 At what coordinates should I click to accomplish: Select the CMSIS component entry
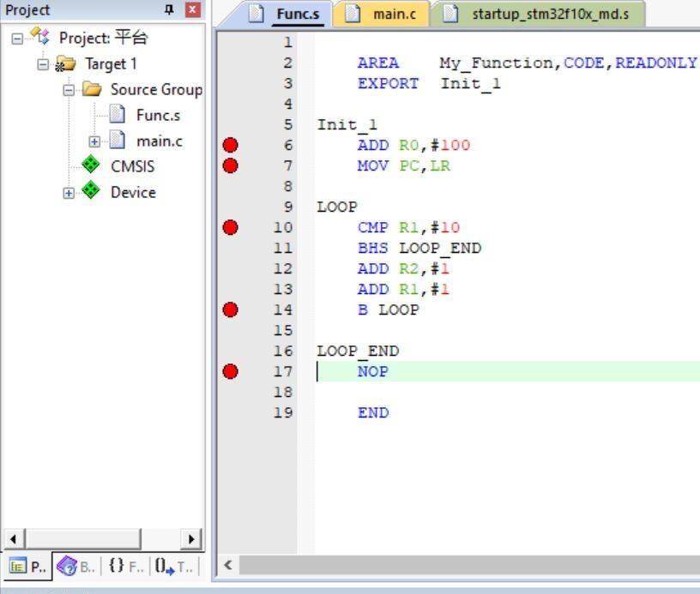coord(133,167)
